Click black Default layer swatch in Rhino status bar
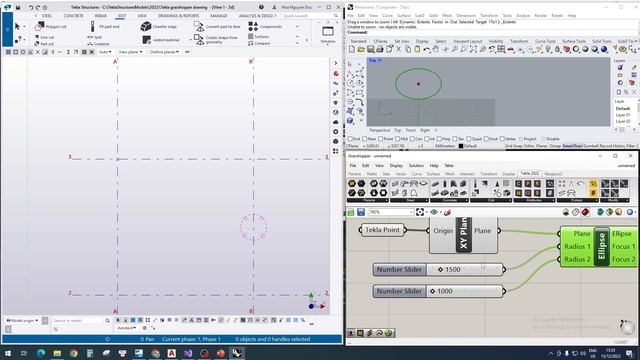Screen dimensions: 640x360 point(461,146)
